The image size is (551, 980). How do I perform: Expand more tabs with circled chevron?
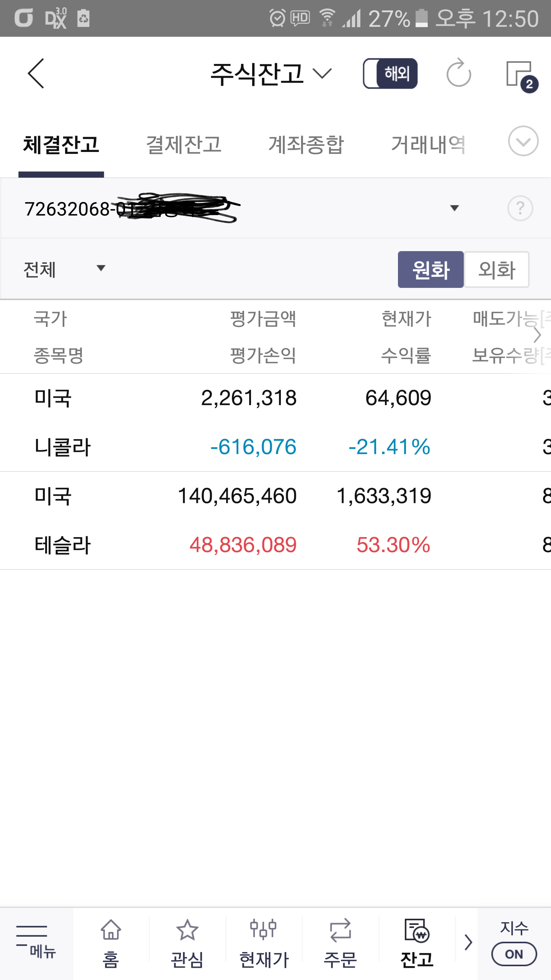(523, 141)
